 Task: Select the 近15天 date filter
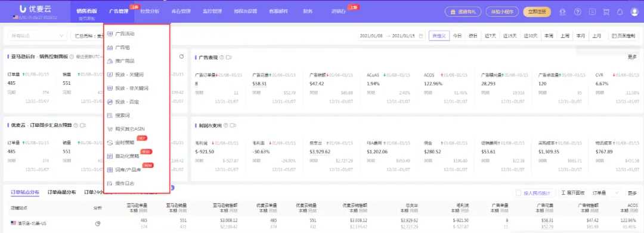pos(510,36)
